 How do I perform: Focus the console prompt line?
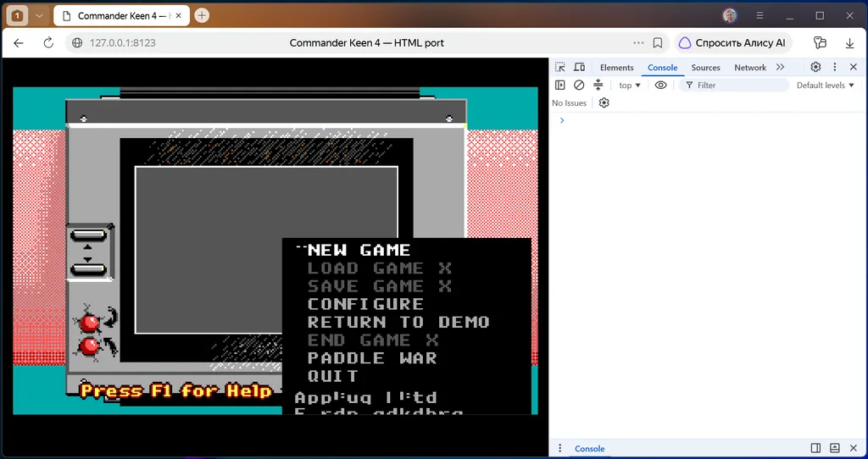709,120
